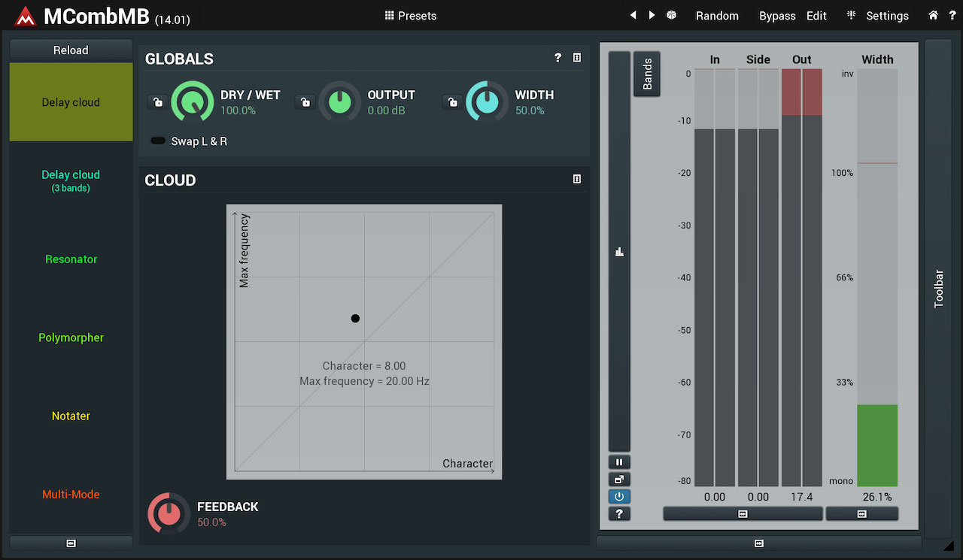Click the Reload button
963x560 pixels.
coord(71,50)
